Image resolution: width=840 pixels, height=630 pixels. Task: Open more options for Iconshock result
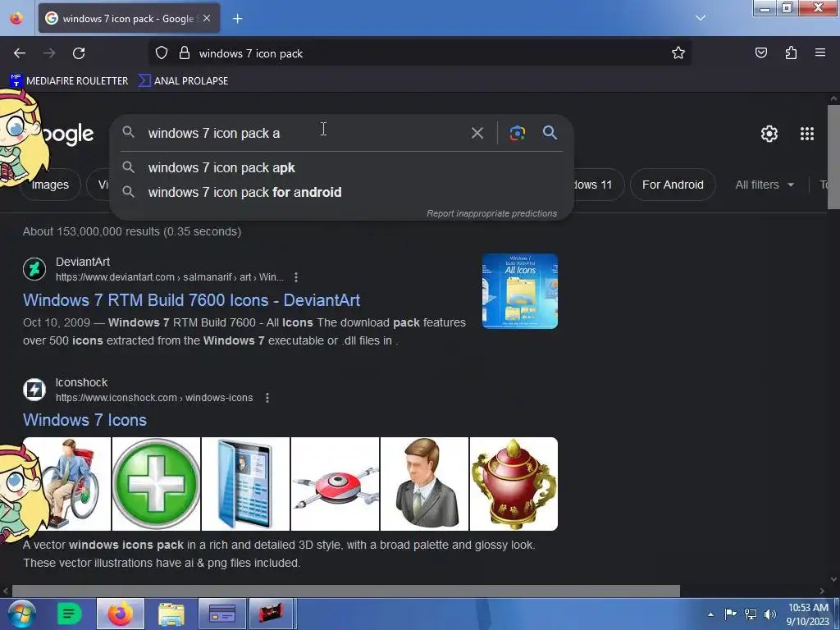coord(267,398)
